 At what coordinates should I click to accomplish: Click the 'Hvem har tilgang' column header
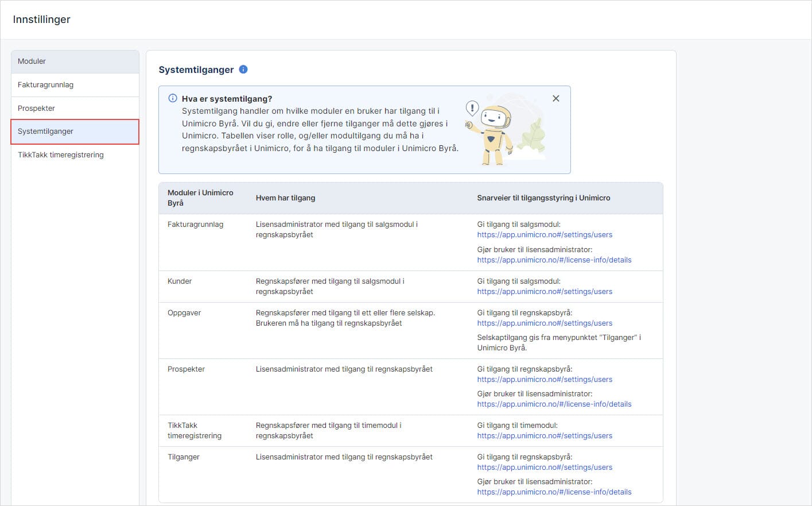(x=285, y=198)
